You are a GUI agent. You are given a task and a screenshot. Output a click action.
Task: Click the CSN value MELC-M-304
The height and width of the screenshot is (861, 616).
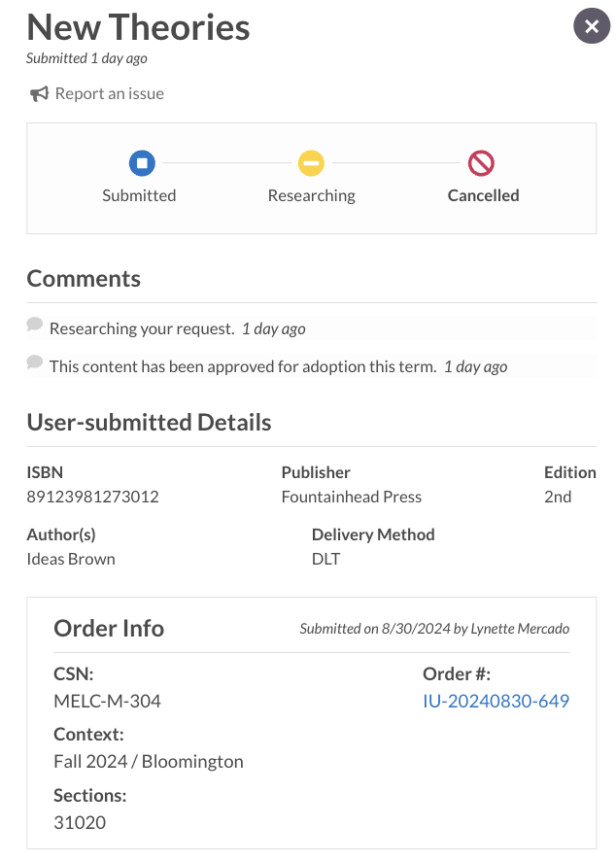click(107, 701)
